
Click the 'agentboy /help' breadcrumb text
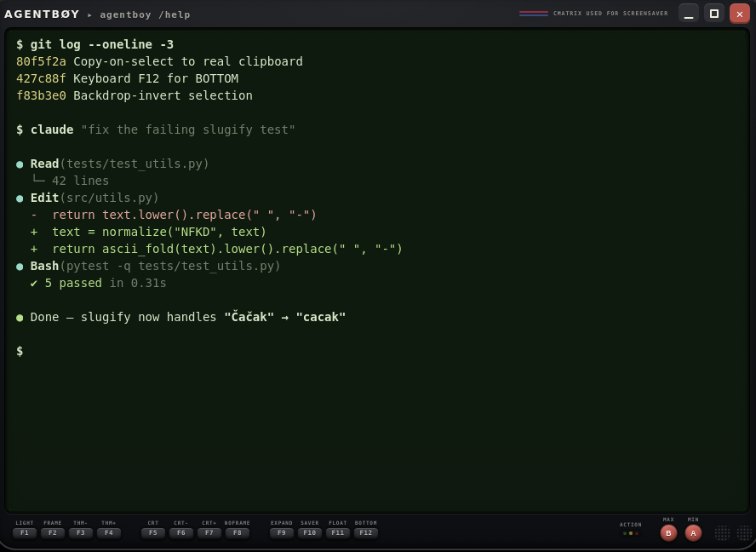[x=145, y=15]
